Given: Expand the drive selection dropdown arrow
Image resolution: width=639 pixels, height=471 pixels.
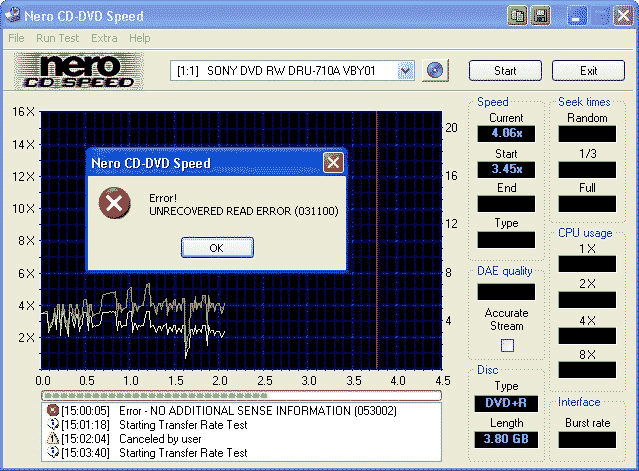Looking at the screenshot, I should (405, 70).
